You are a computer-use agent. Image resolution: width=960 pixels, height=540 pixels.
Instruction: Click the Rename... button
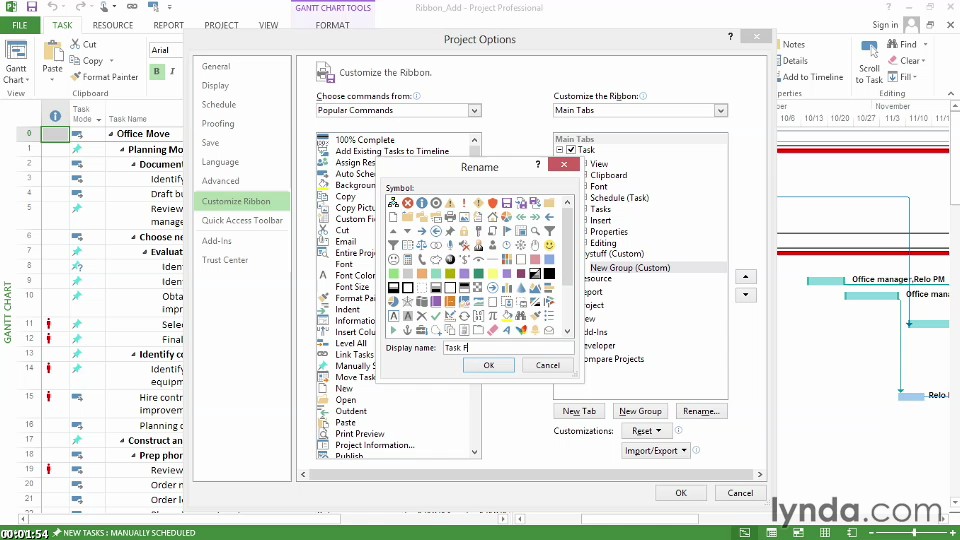pyautogui.click(x=701, y=411)
